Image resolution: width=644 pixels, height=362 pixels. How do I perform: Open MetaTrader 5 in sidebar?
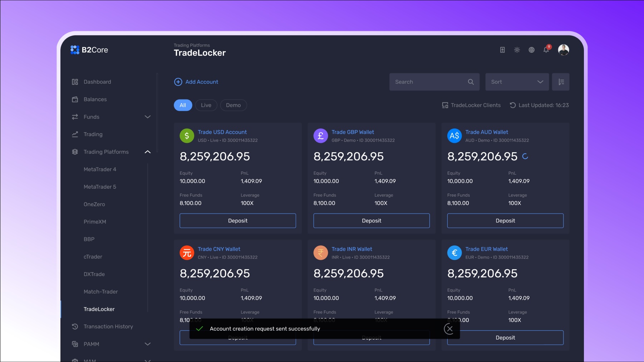pyautogui.click(x=100, y=187)
